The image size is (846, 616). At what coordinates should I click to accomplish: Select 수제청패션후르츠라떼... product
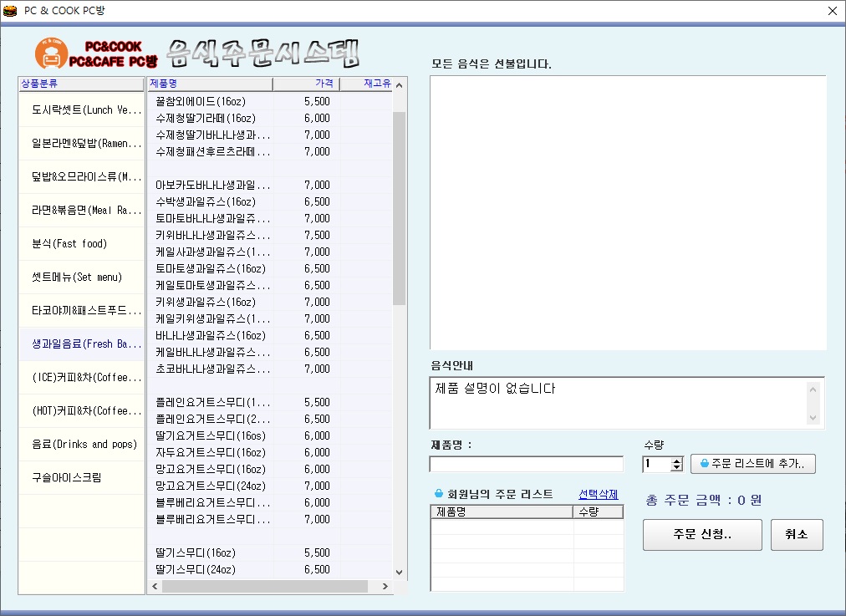click(x=270, y=151)
